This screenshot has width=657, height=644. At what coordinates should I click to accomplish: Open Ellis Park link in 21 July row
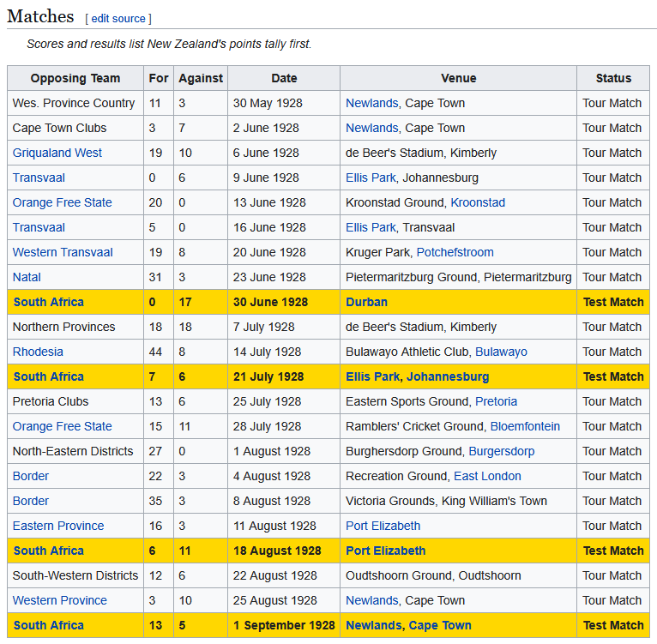pyautogui.click(x=372, y=376)
